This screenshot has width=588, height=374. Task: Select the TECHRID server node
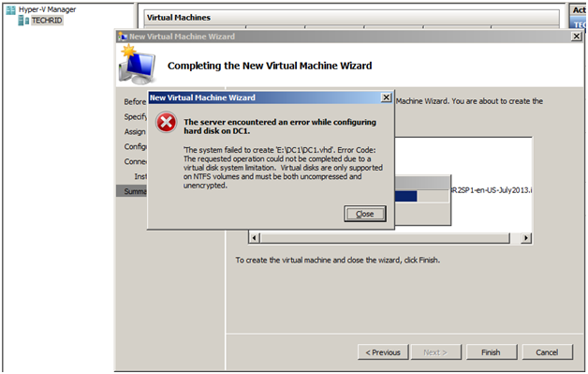coord(47,21)
